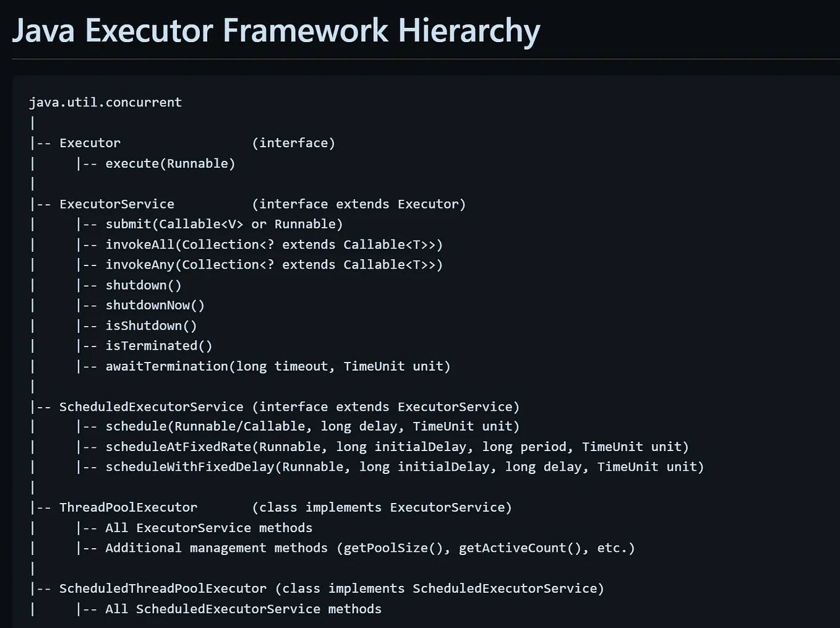Screen dimensions: 840x628
Task: Select the java.util.concurrent package header
Action: click(x=105, y=102)
